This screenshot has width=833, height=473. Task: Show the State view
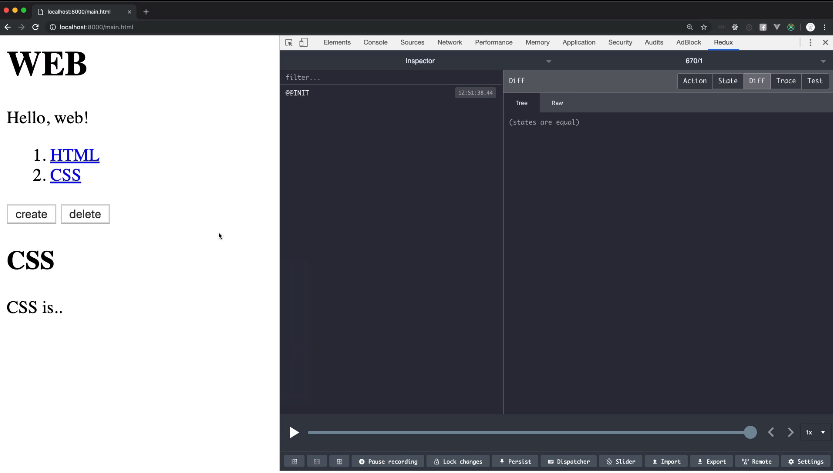click(x=727, y=81)
